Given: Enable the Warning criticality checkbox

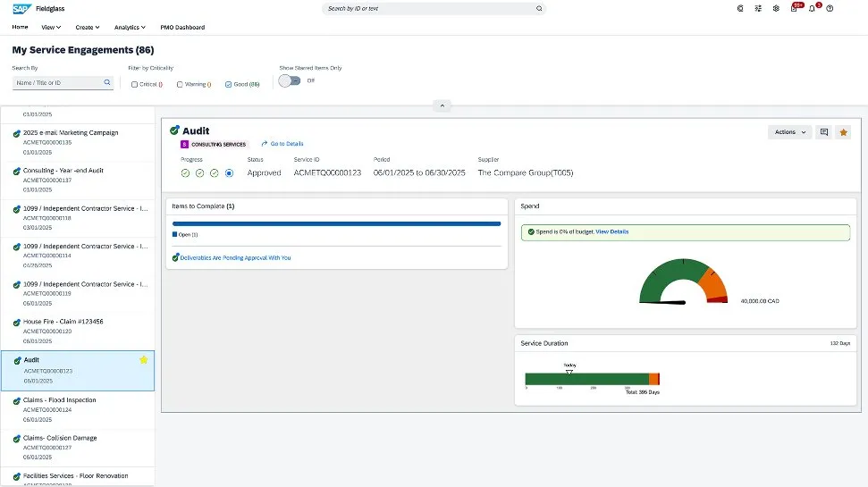Looking at the screenshot, I should [x=180, y=84].
